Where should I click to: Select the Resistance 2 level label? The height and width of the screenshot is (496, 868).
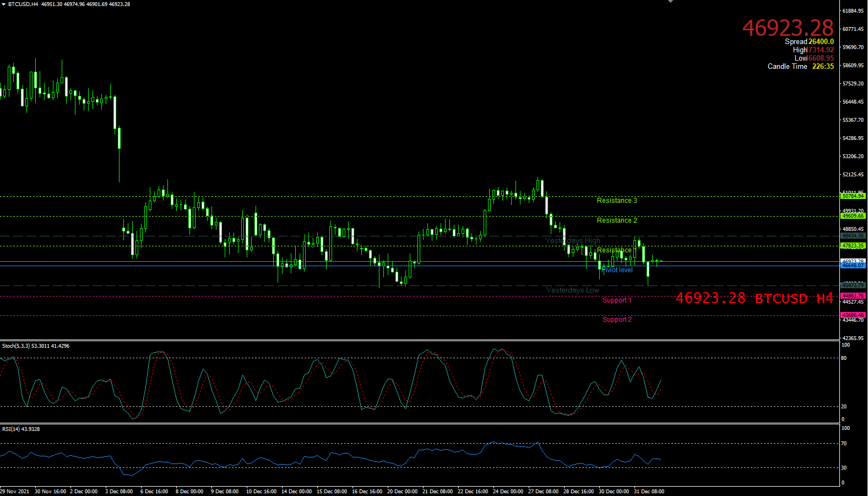pyautogui.click(x=617, y=220)
